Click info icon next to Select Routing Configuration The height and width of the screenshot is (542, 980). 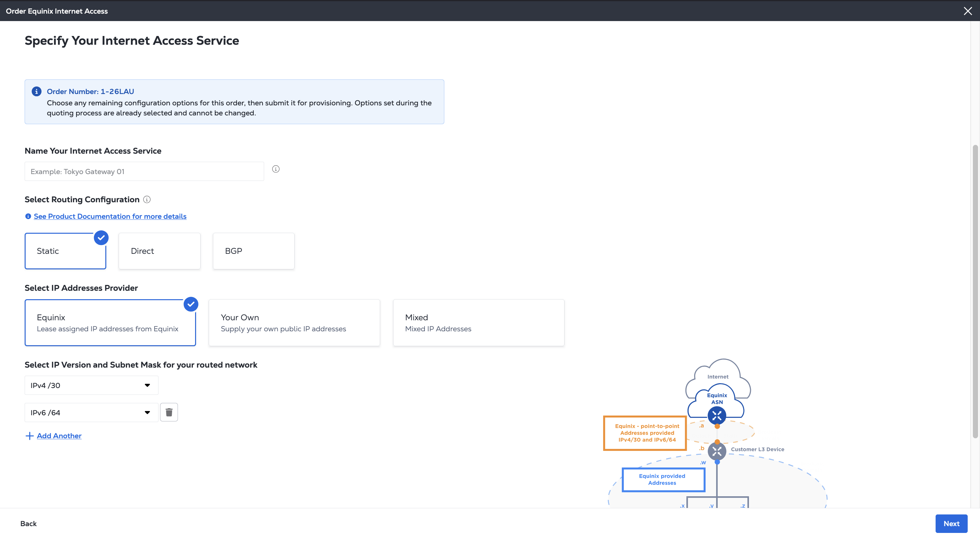click(147, 199)
